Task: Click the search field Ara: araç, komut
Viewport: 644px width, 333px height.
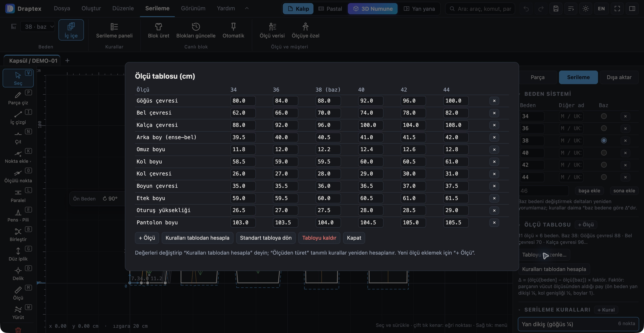Action: point(480,9)
